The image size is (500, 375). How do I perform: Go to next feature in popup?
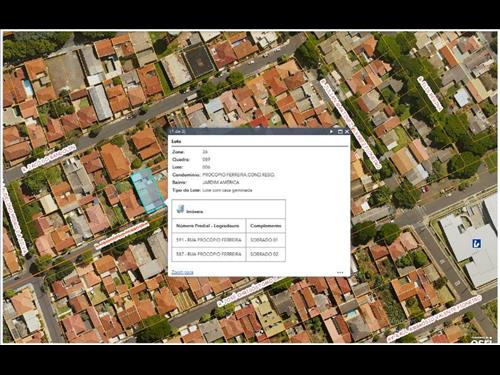point(331,132)
